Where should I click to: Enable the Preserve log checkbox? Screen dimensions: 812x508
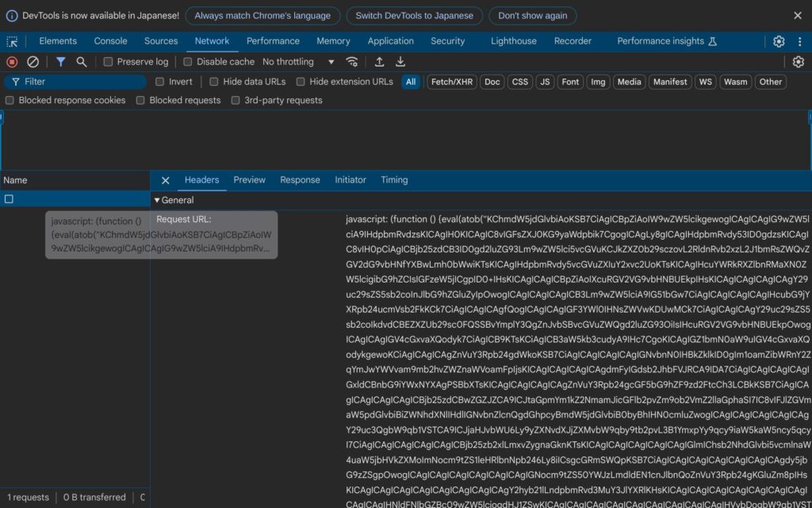click(x=109, y=62)
